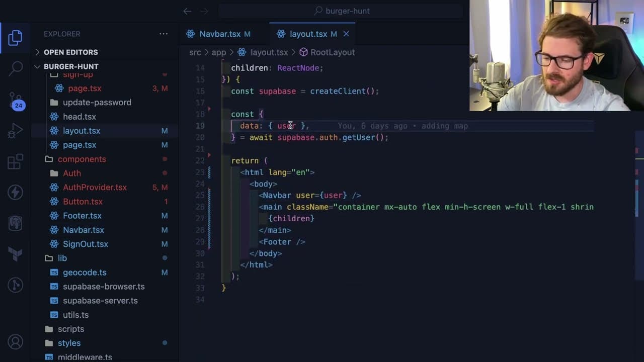Expand the styles folder

(69, 343)
